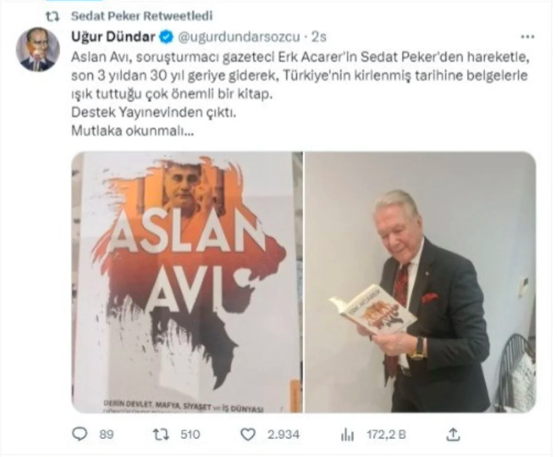Open photo of man reading book

[x=420, y=282]
